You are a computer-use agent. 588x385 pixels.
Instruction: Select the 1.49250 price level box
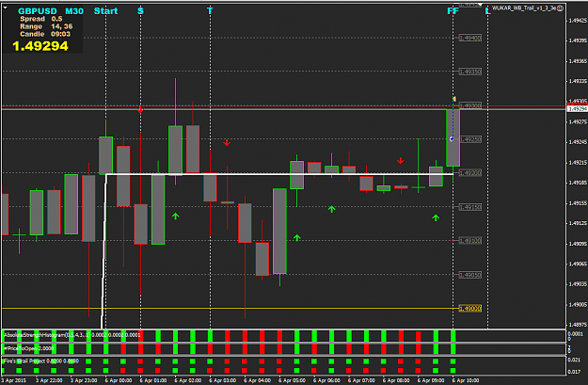[470, 139]
